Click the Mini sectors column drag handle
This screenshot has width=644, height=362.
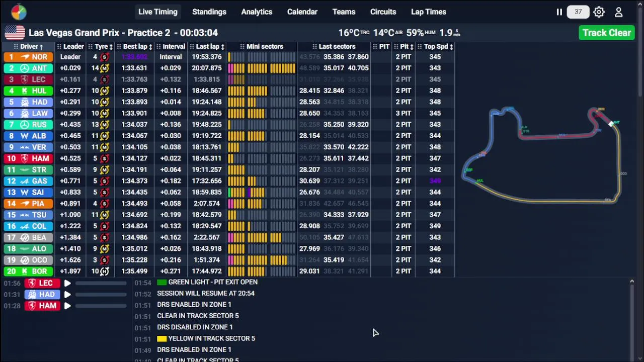242,46
